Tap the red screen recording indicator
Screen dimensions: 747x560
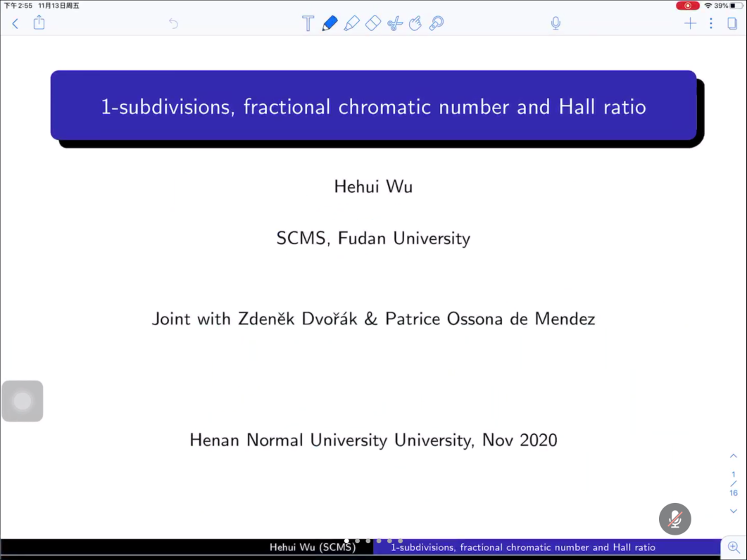[687, 6]
